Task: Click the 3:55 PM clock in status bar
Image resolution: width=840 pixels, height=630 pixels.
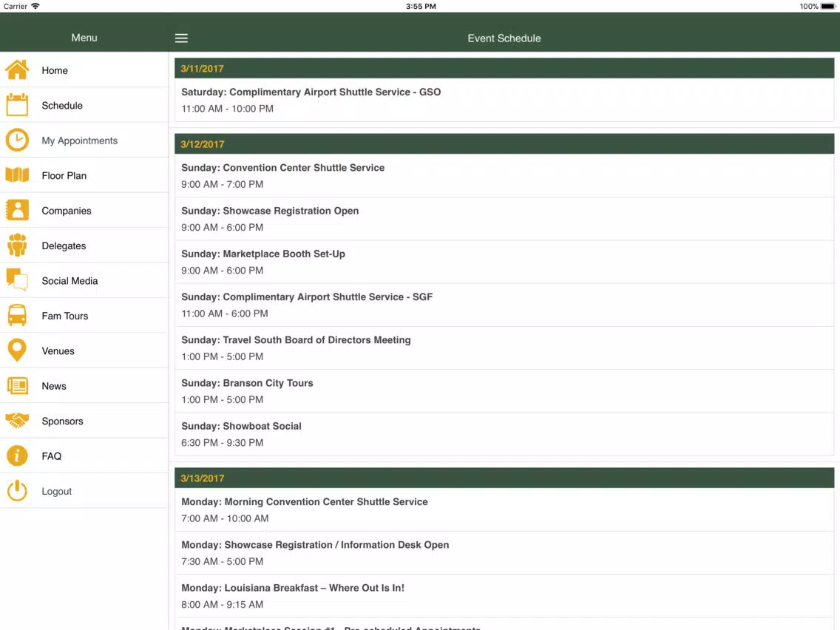Action: [421, 7]
